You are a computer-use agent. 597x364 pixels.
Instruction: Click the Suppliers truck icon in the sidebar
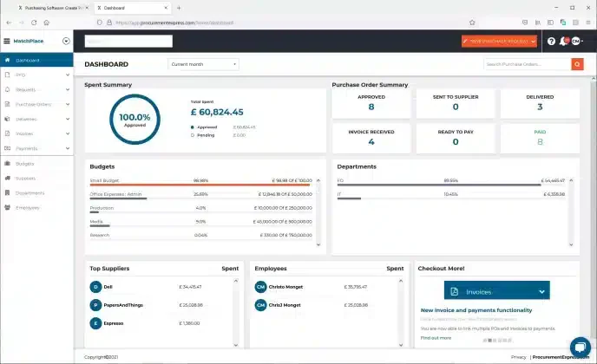point(7,178)
